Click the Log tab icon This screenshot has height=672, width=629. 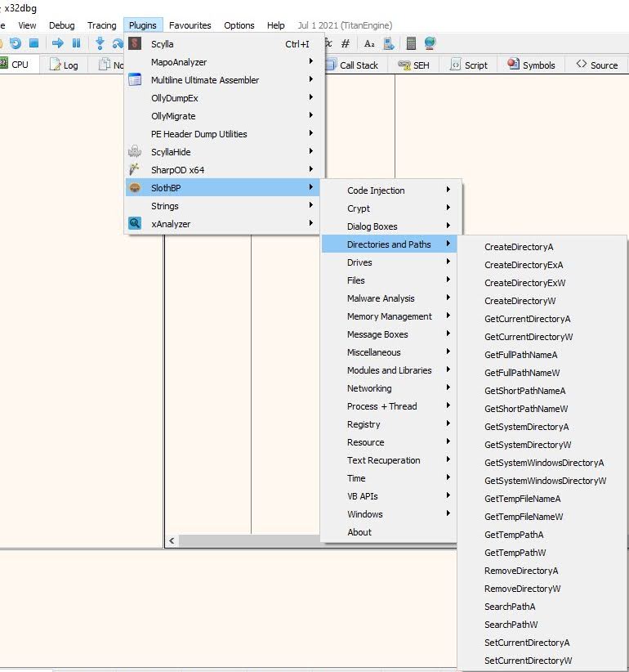pyautogui.click(x=55, y=65)
